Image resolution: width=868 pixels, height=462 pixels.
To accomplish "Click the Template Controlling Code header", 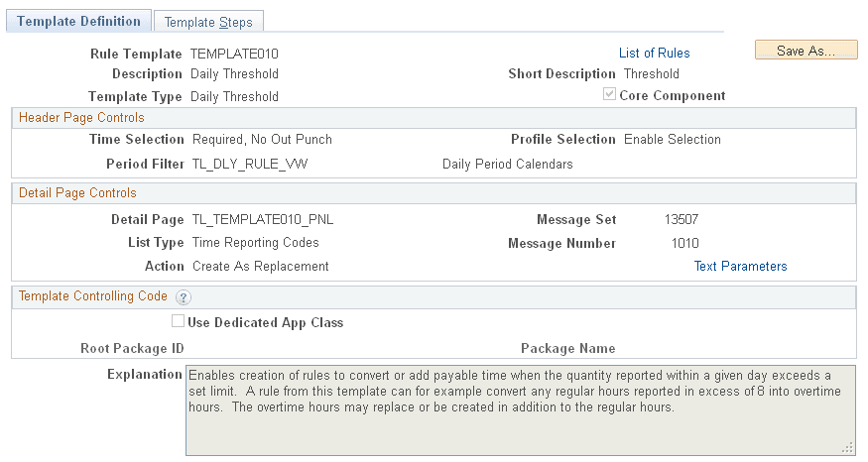I will 93,296.
